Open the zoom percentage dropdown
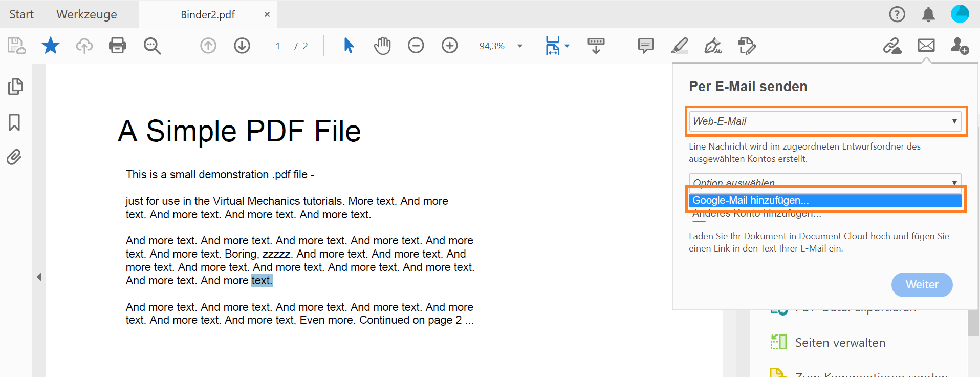Screen dimensions: 980x377 point(520,46)
